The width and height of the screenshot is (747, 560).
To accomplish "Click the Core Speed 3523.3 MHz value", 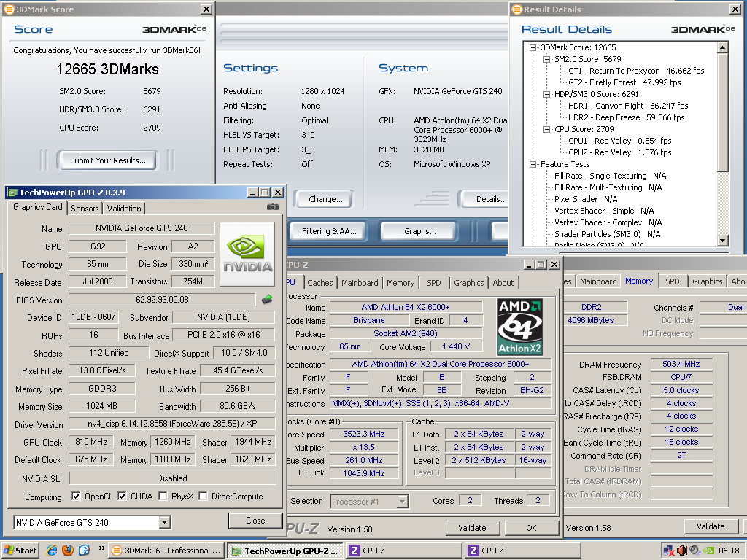I will pos(364,435).
